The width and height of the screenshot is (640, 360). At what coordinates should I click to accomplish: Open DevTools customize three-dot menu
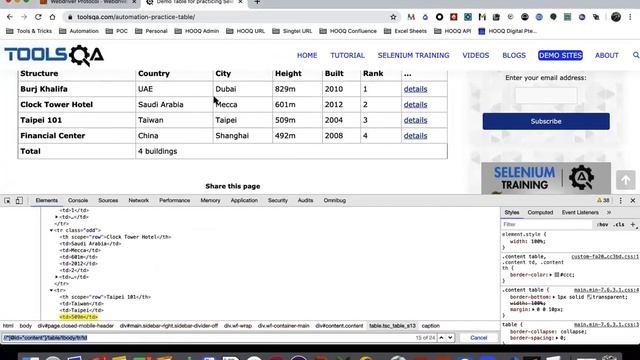tap(621, 200)
